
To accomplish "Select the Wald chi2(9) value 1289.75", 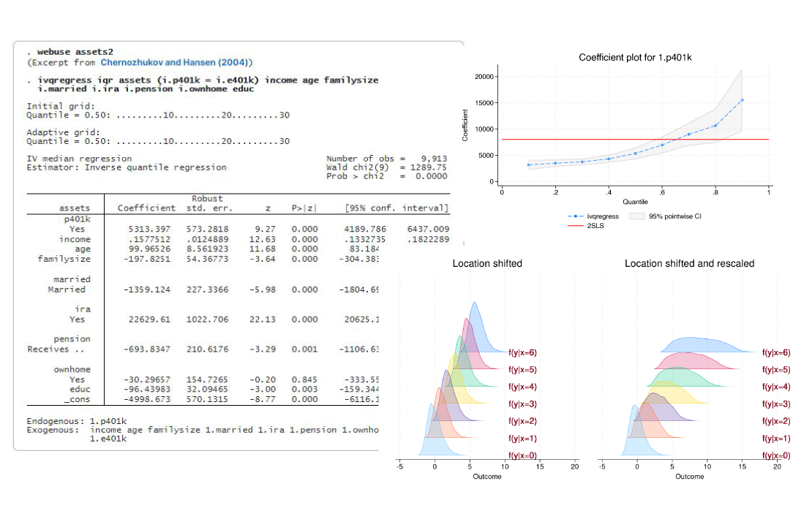I will point(428,167).
